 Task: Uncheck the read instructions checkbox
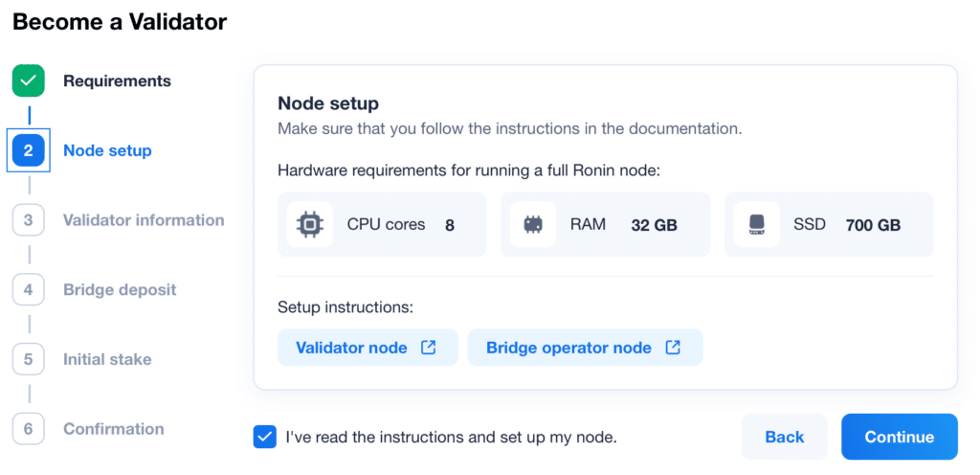coord(264,437)
